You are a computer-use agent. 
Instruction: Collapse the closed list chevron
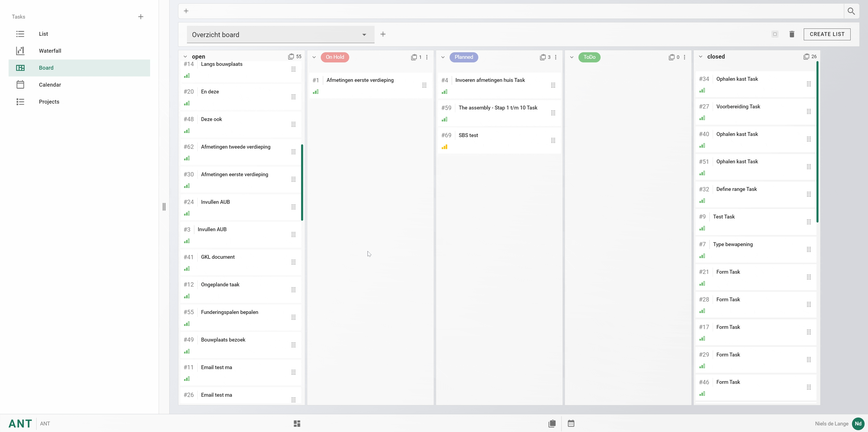tap(701, 57)
